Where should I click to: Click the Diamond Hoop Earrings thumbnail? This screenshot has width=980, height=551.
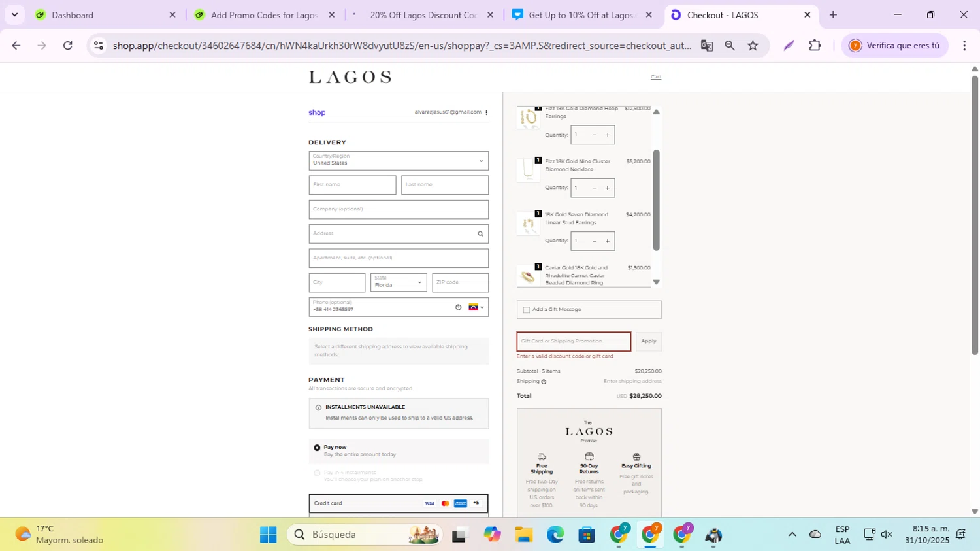point(528,118)
